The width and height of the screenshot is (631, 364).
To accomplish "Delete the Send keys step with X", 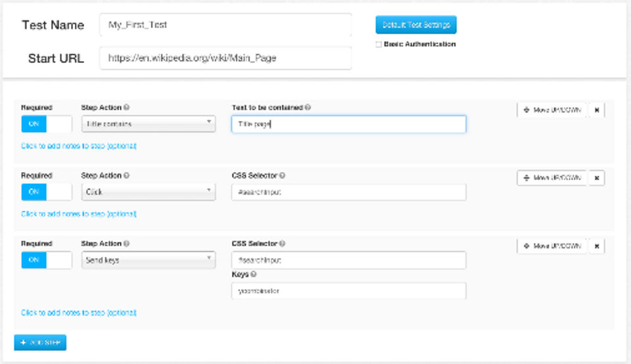I will click(596, 246).
